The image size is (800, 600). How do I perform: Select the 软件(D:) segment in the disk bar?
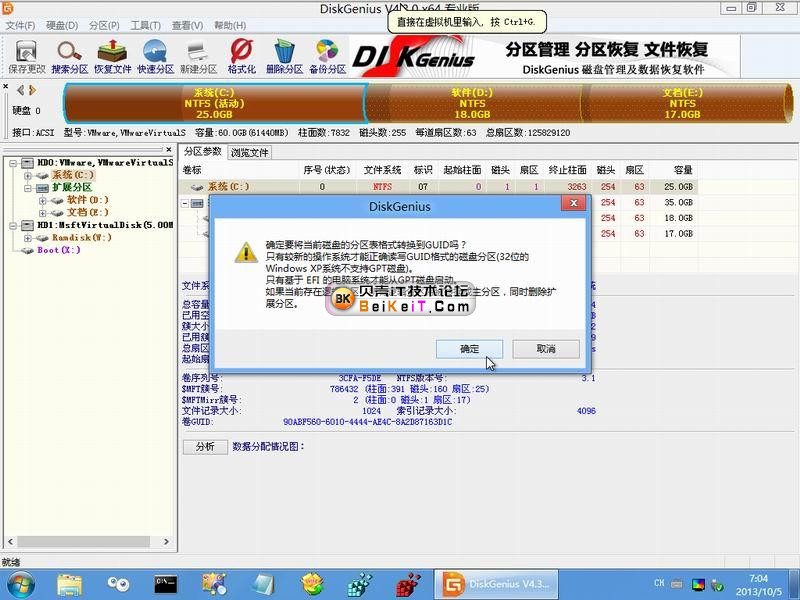coord(472,104)
